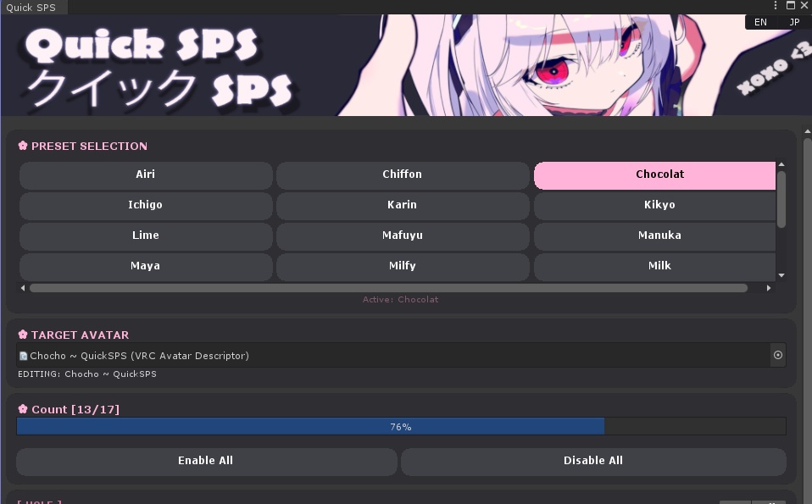Click the horizontal scrollbar thumb below the presets
812x504 pixels.
[388, 287]
